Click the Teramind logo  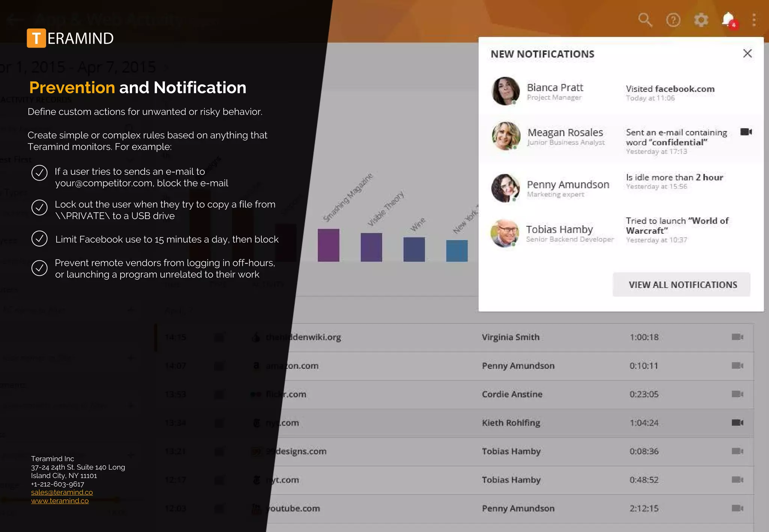pos(70,38)
